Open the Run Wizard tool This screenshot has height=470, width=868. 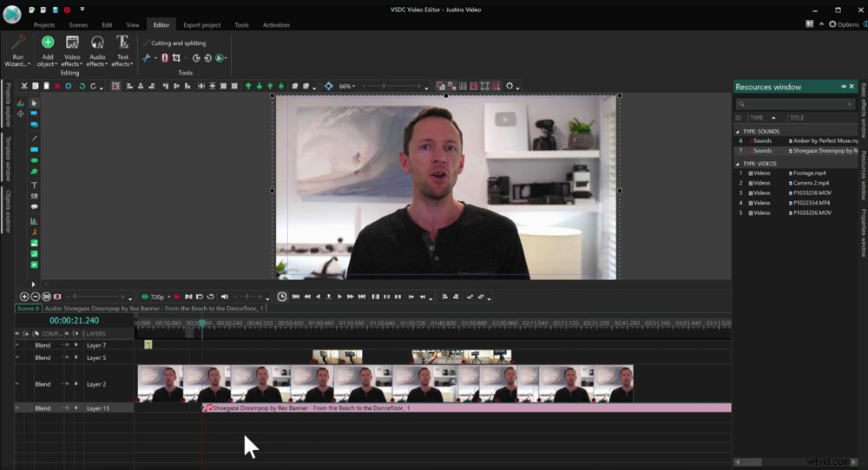(x=17, y=51)
